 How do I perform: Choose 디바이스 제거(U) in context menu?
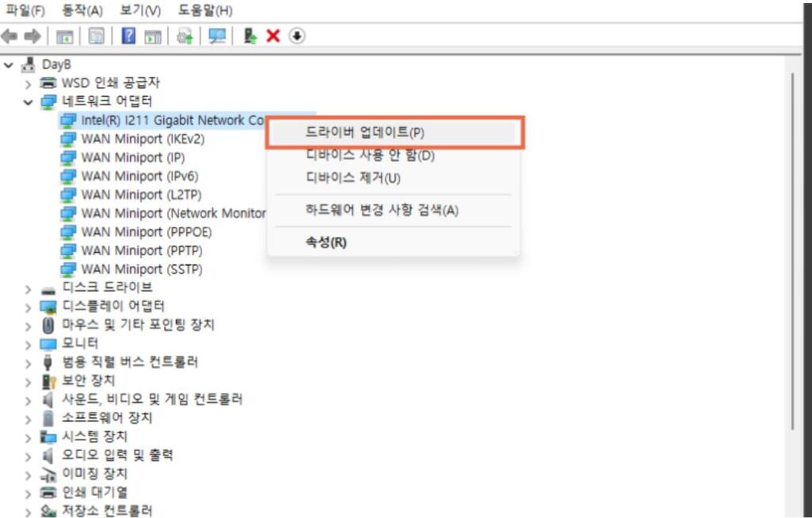tap(353, 178)
